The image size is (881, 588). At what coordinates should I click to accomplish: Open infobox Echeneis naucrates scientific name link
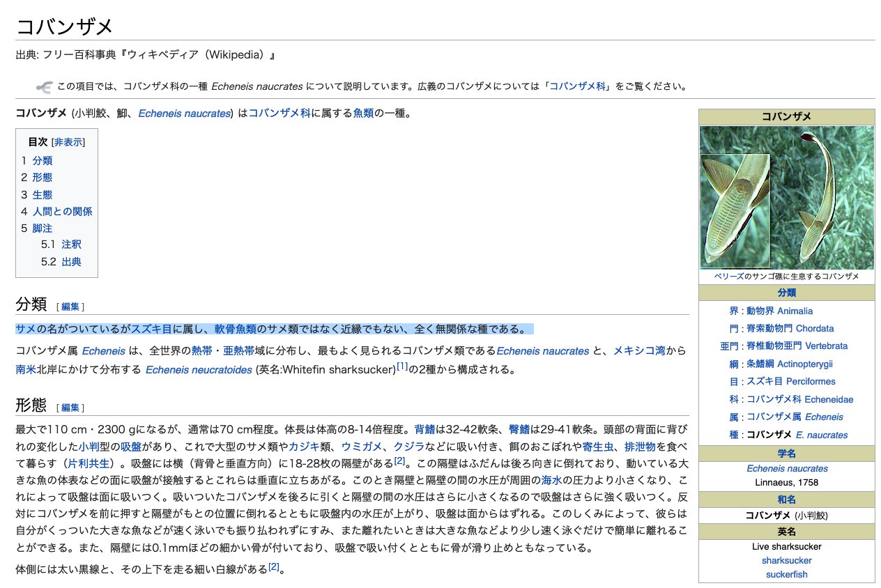787,468
